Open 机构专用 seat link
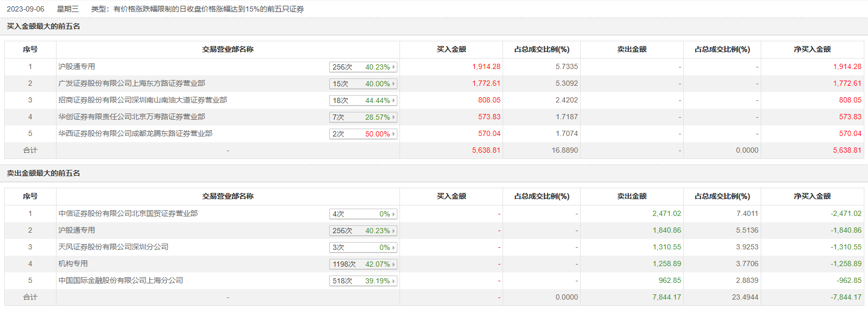This screenshot has width=868, height=309. coord(73,264)
